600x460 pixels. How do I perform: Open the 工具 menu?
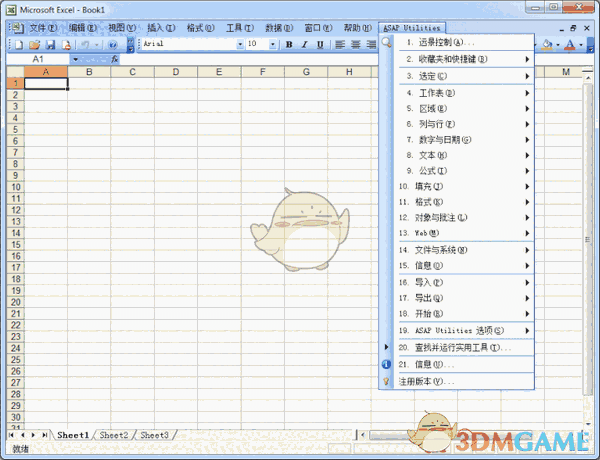tap(240, 28)
